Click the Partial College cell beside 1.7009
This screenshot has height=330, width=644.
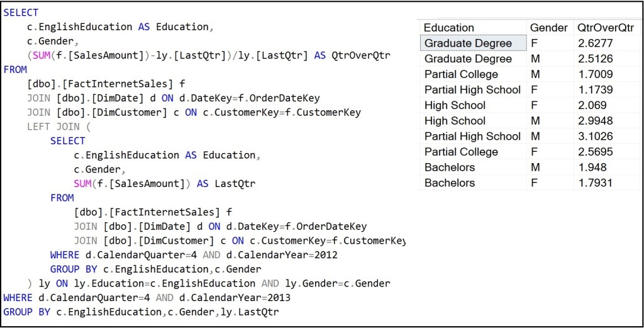pyautogui.click(x=461, y=74)
